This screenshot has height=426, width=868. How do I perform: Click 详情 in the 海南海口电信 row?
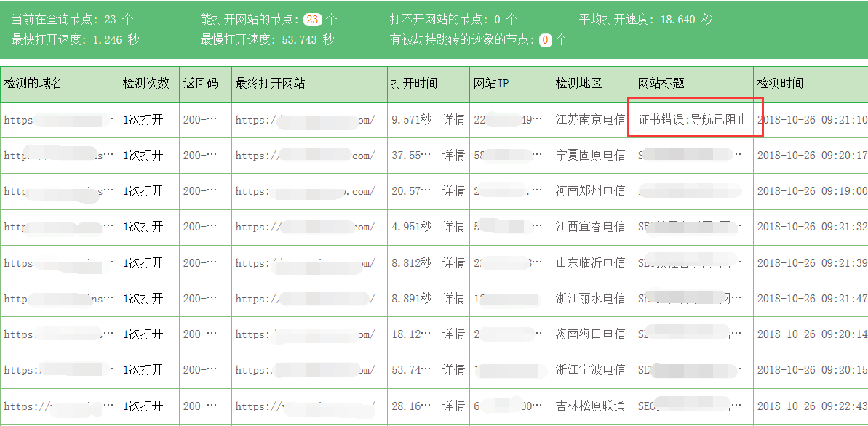pos(453,334)
